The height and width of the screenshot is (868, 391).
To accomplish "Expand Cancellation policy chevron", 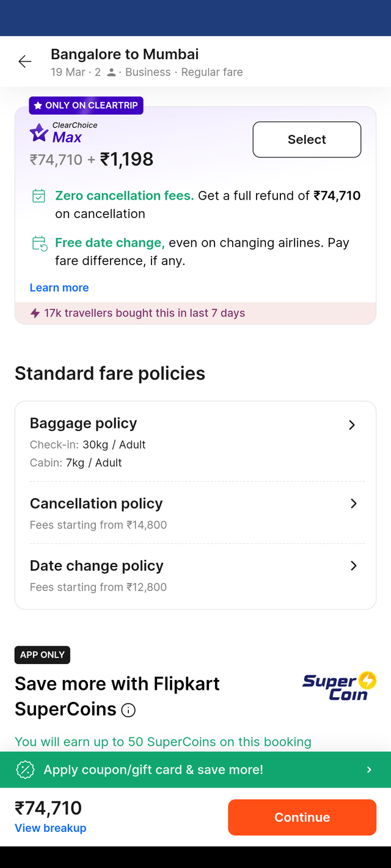I will 353,504.
